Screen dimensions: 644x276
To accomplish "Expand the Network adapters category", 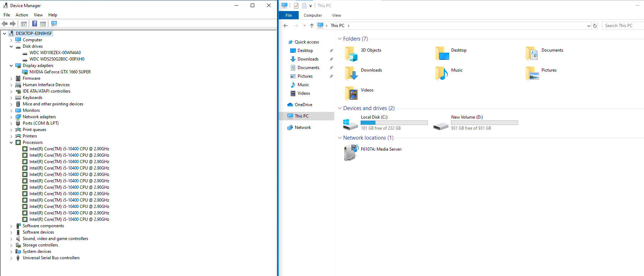I will pos(11,117).
